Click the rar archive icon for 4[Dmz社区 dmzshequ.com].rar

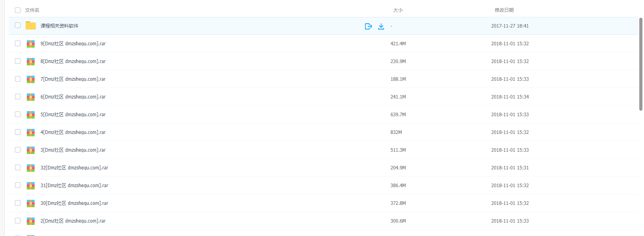(31, 132)
